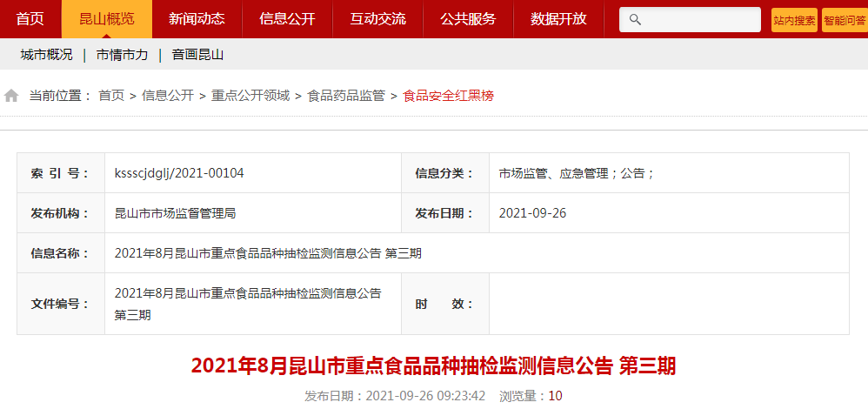Viewport: 868px width, 409px height.
Task: Open 食品安全红黑榜 breadcrumb link
Action: pyautogui.click(x=448, y=96)
